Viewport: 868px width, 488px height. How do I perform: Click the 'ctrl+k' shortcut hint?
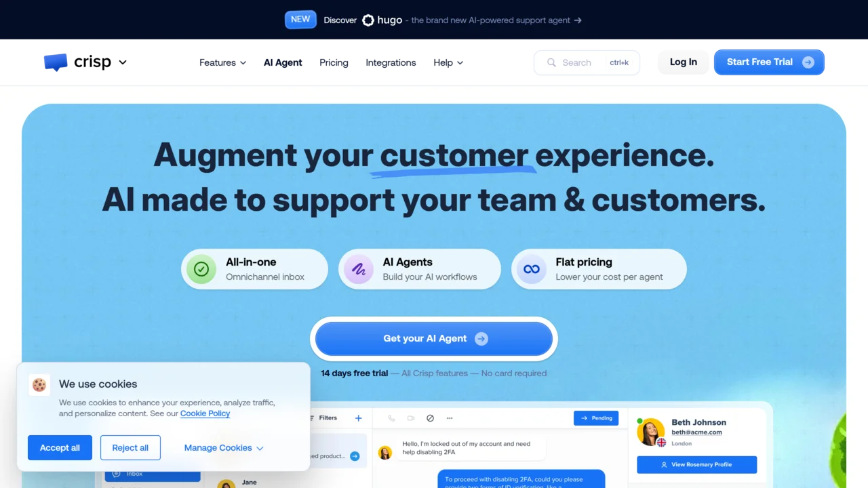tap(619, 62)
